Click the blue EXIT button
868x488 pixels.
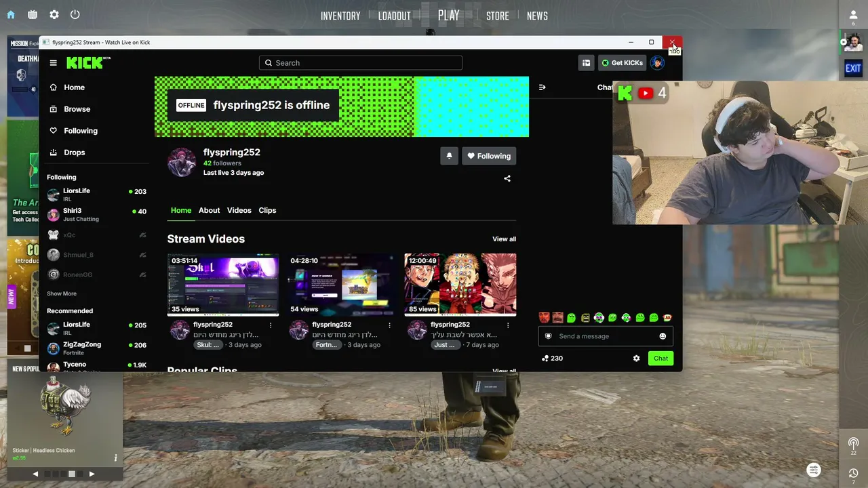(x=853, y=68)
